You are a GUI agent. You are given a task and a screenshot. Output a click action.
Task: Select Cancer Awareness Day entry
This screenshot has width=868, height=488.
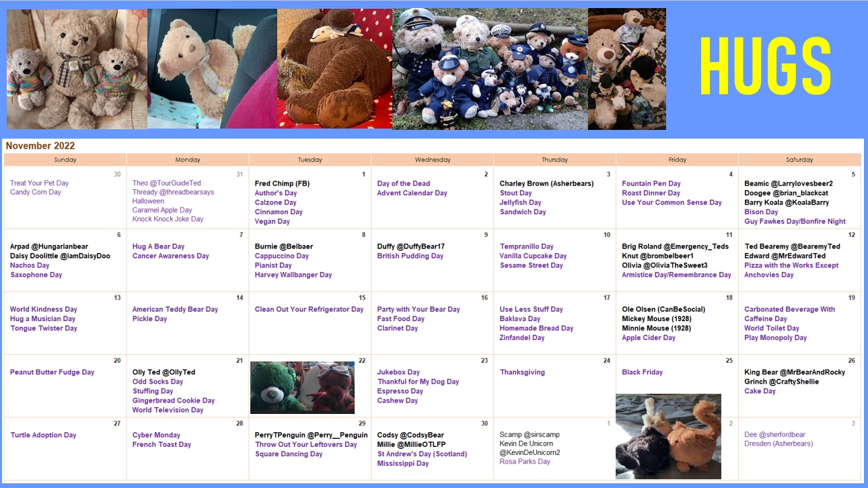click(x=170, y=256)
